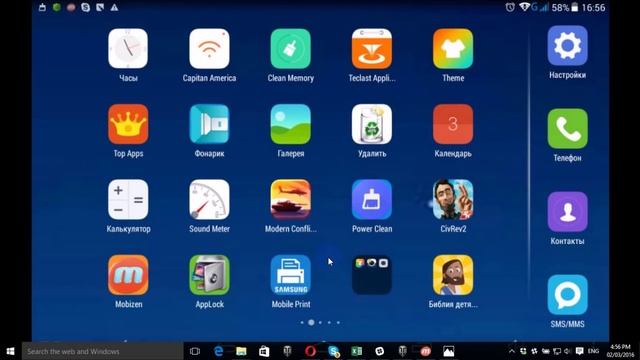Open the Часы clock app

click(128, 49)
